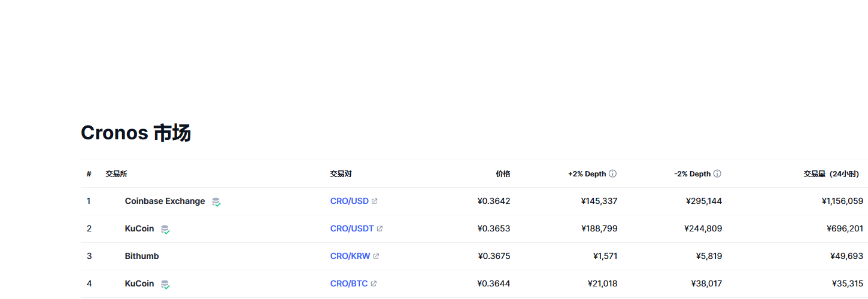Open Coinbase Exchange exchange page
868x299 pixels.
click(x=165, y=202)
